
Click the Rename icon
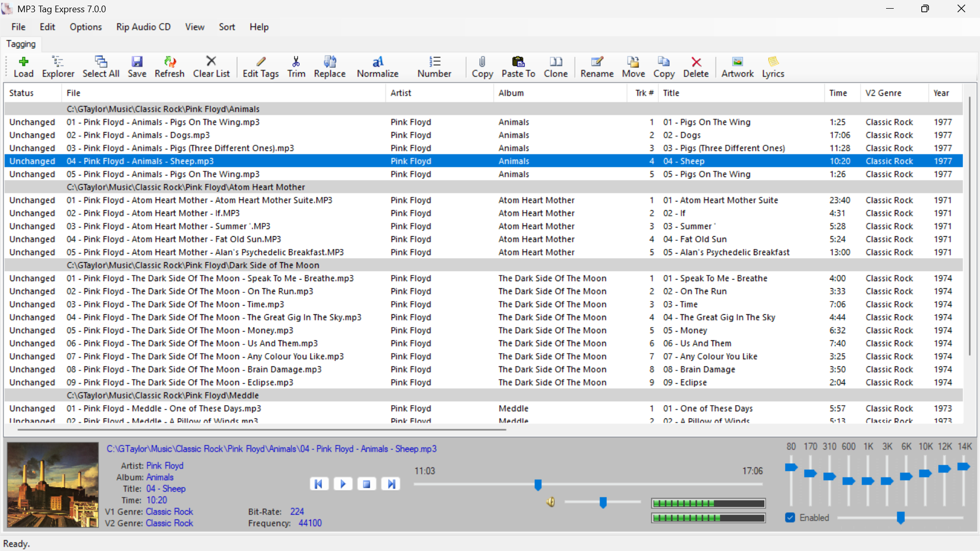(597, 67)
